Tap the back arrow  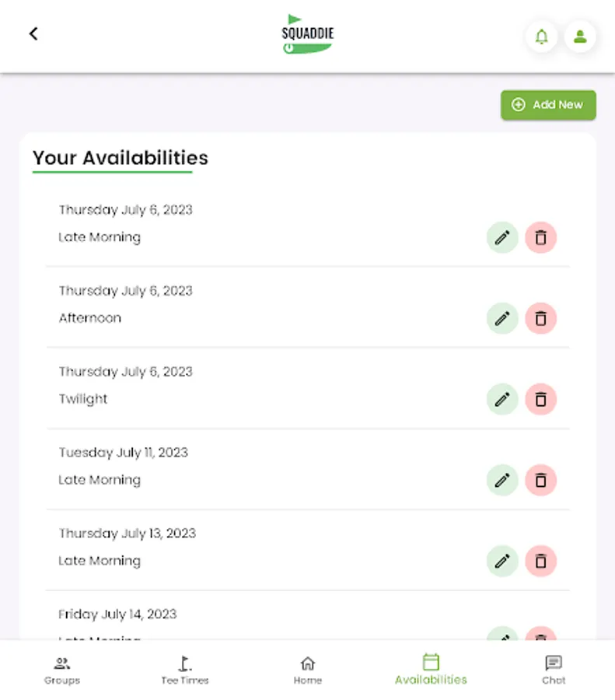(x=33, y=34)
